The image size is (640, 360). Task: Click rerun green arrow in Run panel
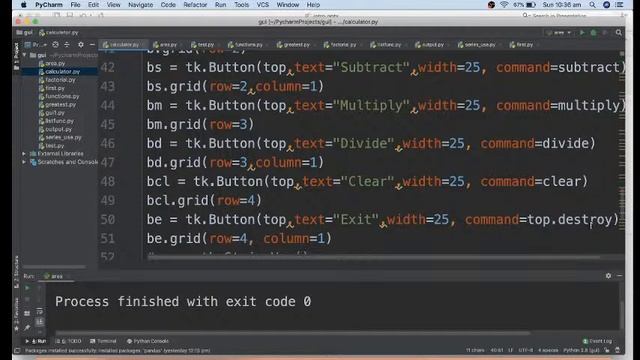click(x=27, y=288)
